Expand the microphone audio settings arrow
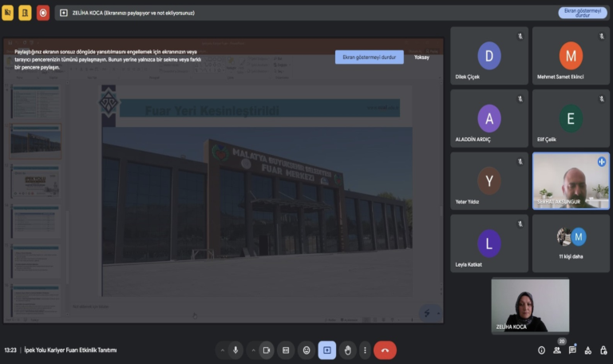The image size is (613, 364). pos(222,350)
